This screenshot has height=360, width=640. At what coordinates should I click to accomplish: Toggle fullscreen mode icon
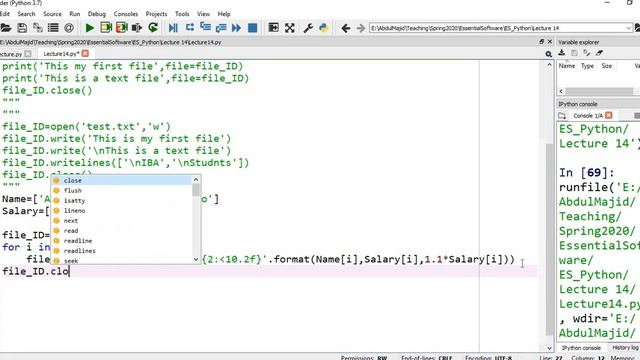coord(290,28)
